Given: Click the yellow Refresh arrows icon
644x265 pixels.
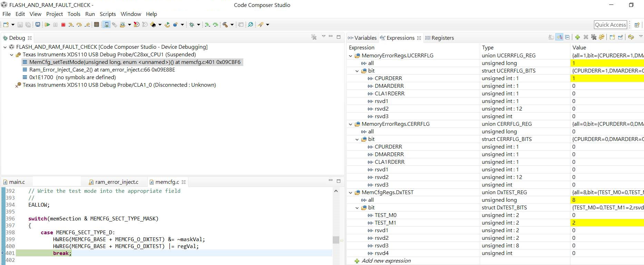Looking at the screenshot, I should coord(631,37).
